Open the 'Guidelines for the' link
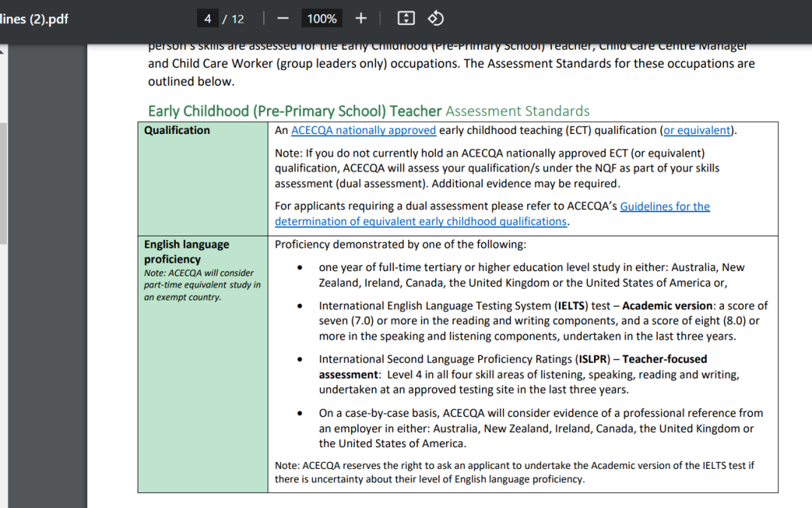This screenshot has width=812, height=508. pyautogui.click(x=665, y=206)
